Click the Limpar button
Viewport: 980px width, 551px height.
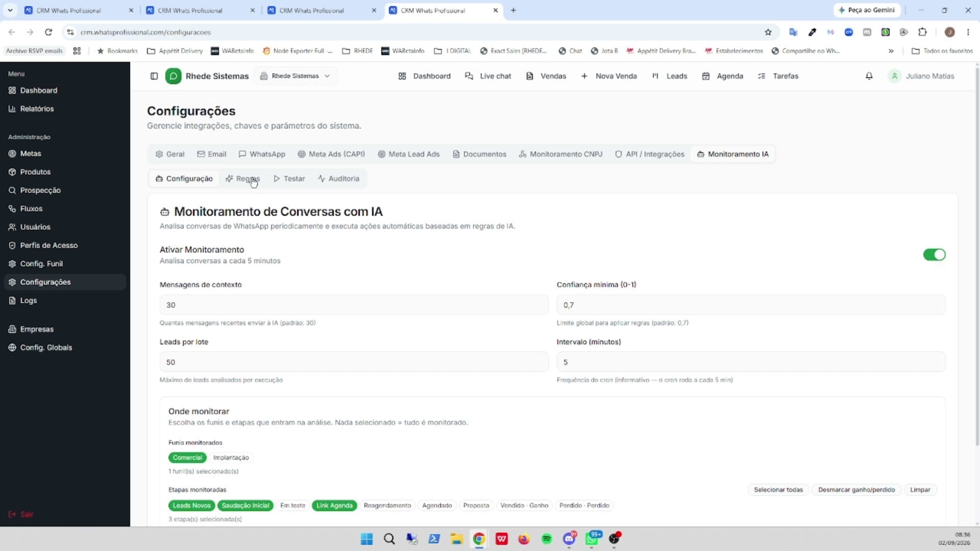[x=920, y=490]
